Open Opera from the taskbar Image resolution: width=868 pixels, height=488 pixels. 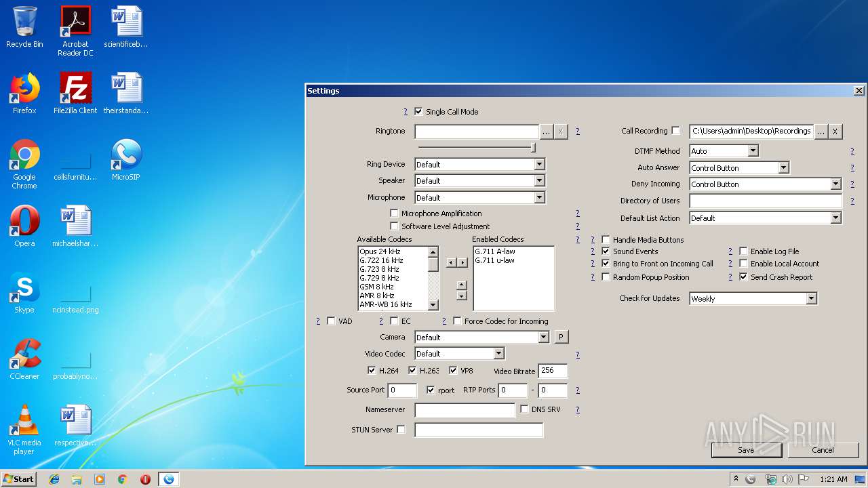(x=145, y=479)
